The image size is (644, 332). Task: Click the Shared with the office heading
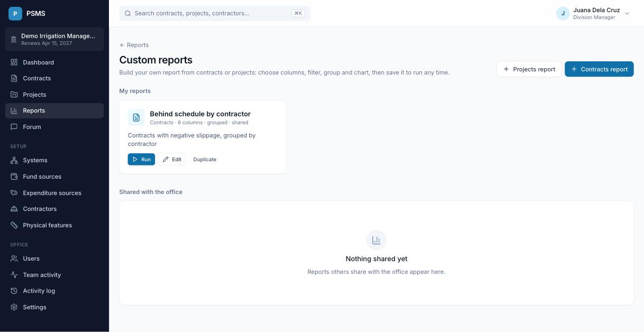tap(151, 192)
